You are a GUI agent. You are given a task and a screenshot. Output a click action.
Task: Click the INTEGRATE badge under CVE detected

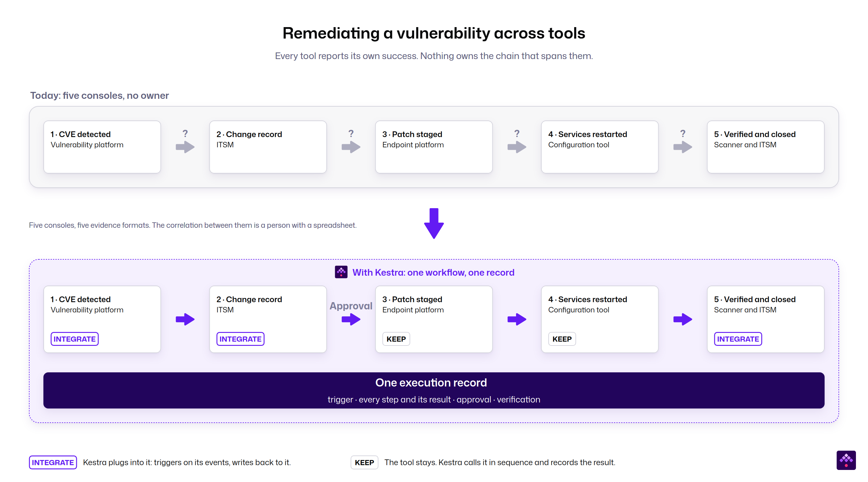[x=74, y=339]
